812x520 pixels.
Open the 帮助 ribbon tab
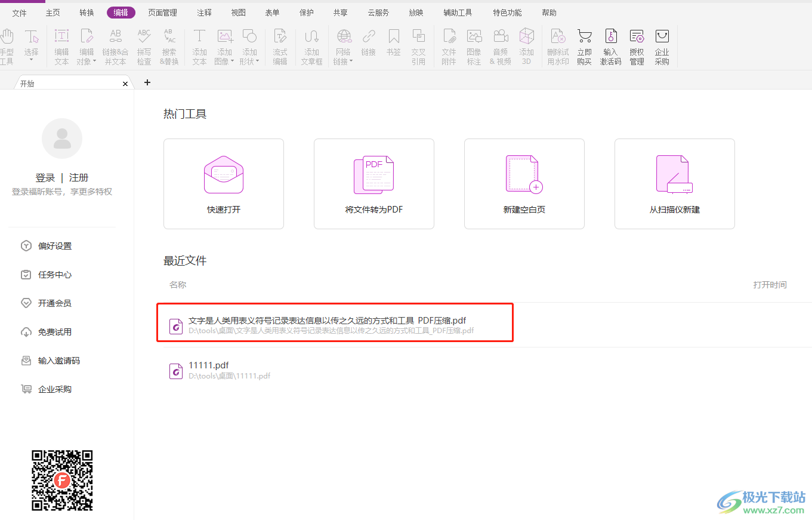point(549,13)
